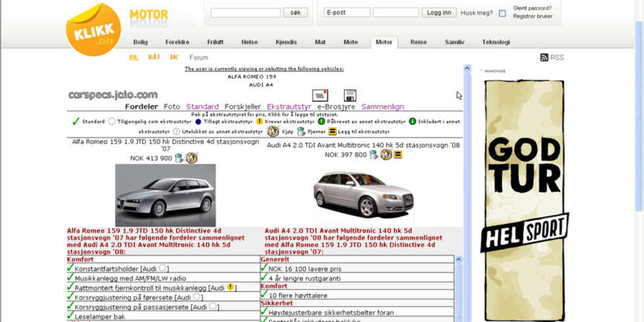
Task: Open the Samliv section tab
Action: coord(455,42)
